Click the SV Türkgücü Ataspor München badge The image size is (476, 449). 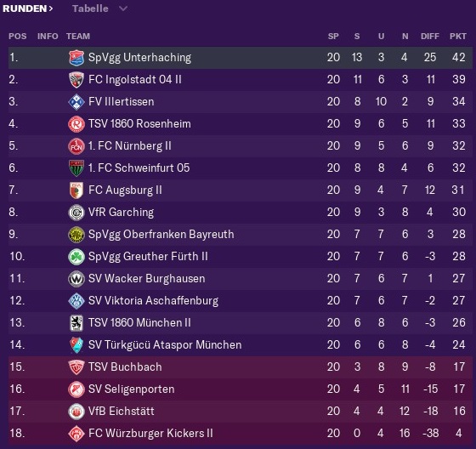click(76, 345)
